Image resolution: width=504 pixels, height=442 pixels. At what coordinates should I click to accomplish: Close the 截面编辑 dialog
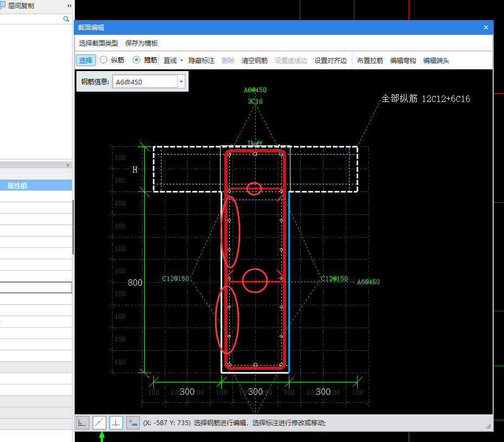point(486,28)
